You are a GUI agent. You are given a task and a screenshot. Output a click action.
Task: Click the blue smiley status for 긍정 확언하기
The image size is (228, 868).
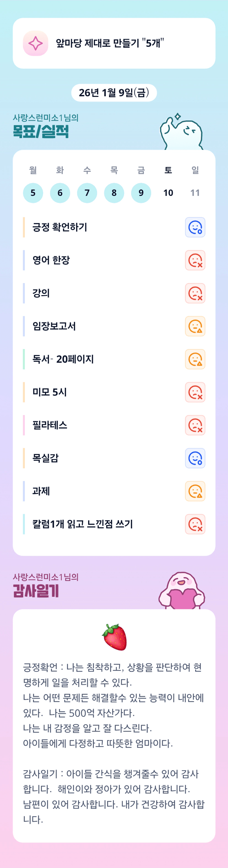(195, 228)
